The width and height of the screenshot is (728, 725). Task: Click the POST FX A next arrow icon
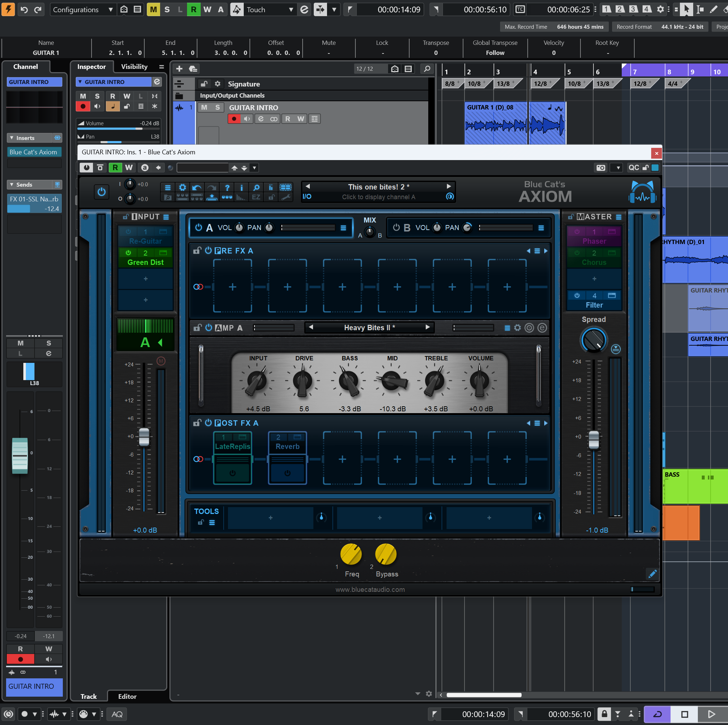[x=546, y=423]
